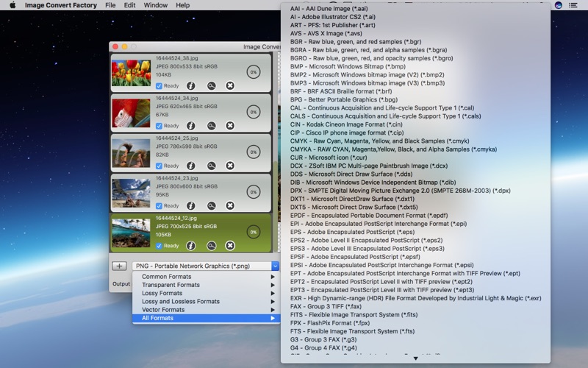Expand the Vector Formats submenu

click(x=207, y=310)
